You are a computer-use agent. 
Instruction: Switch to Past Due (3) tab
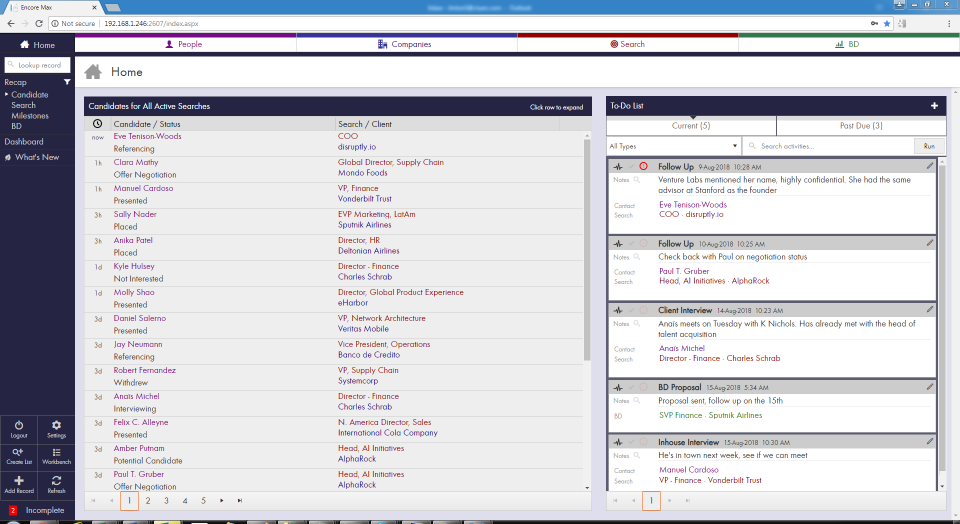(861, 126)
